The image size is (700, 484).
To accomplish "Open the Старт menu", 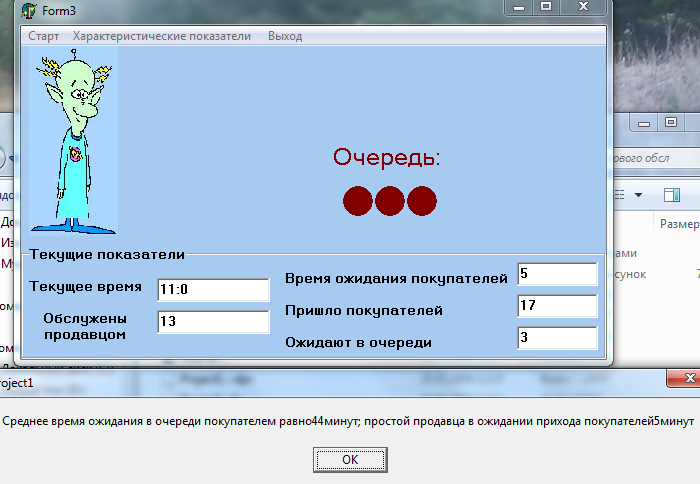I will 43,36.
